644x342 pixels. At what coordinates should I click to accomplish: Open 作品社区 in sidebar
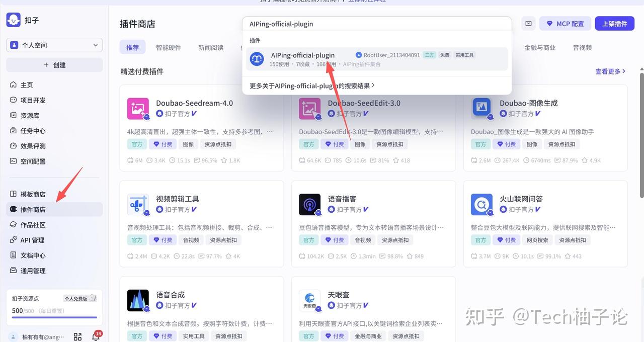point(54,225)
